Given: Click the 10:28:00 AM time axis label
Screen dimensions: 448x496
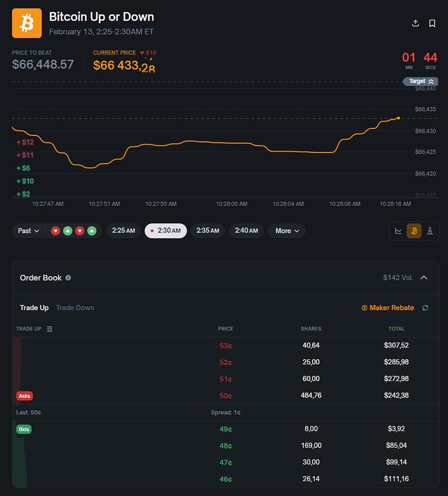Looking at the screenshot, I should pyautogui.click(x=232, y=204).
